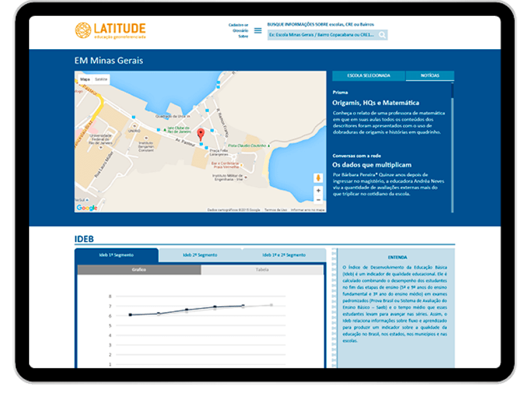Click the search magnifier icon
Image resolution: width=532 pixels, height=404 pixels.
click(382, 35)
